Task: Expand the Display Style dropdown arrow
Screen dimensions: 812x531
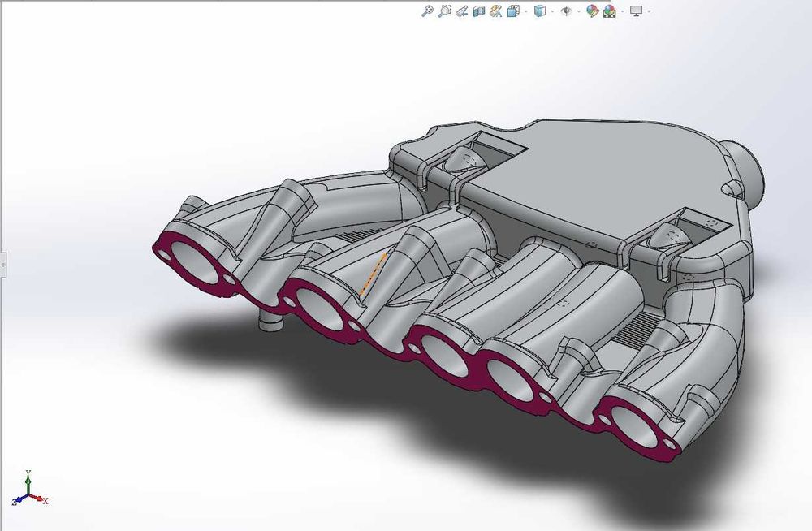Action: pyautogui.click(x=552, y=11)
